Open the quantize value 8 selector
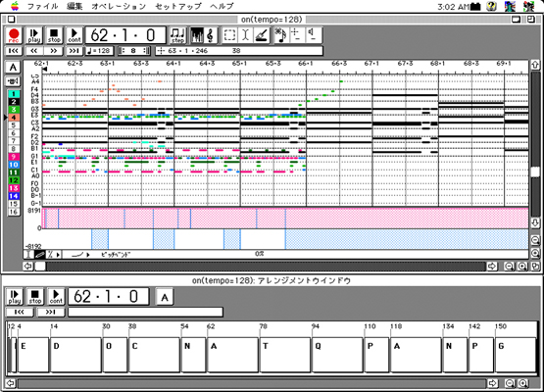 coord(134,51)
